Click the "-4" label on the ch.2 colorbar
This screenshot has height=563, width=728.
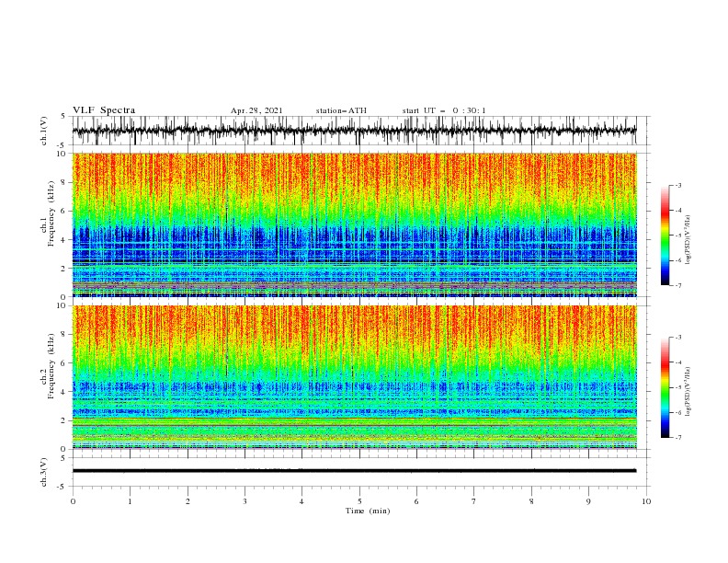(x=678, y=362)
